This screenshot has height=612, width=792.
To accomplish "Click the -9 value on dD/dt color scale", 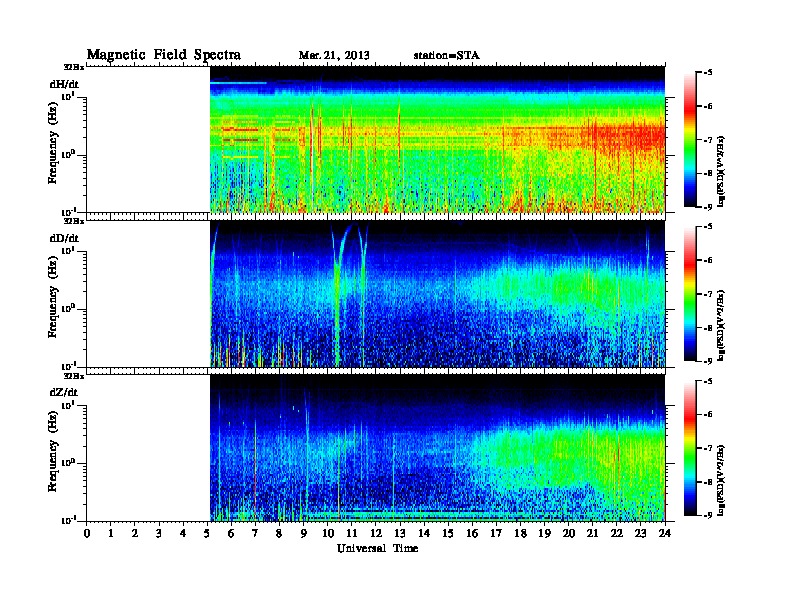I will point(708,361).
